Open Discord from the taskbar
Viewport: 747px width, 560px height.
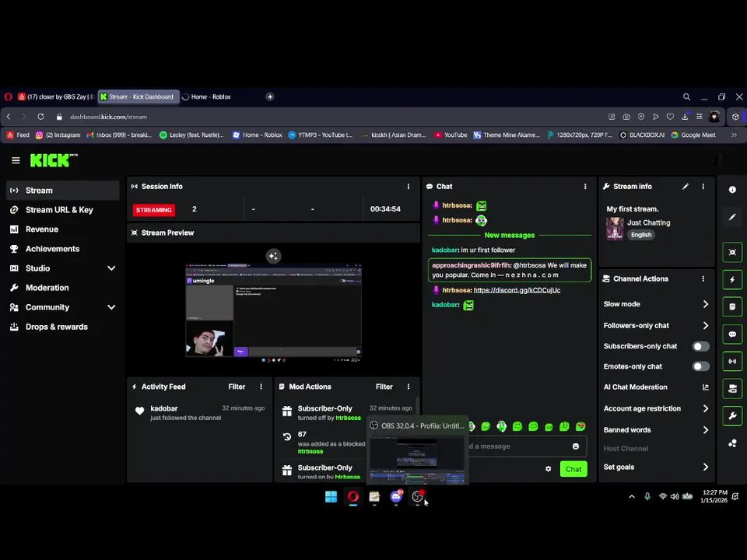click(x=396, y=497)
